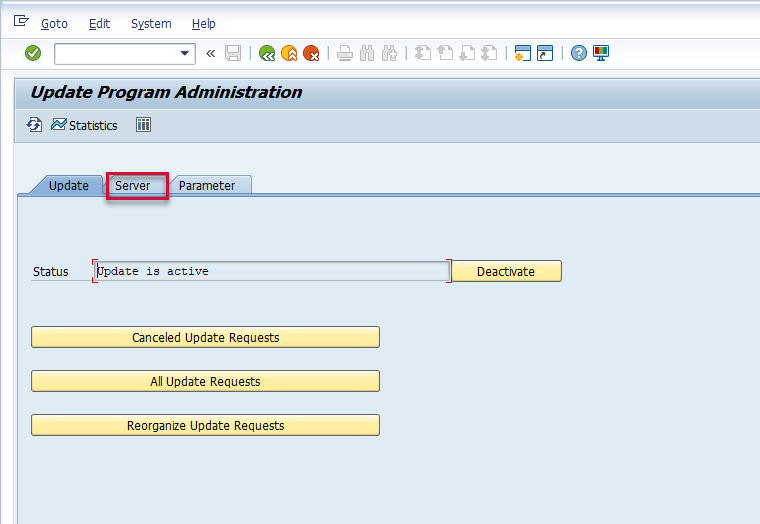
Task: Click the orange Exit icon
Action: pos(289,53)
